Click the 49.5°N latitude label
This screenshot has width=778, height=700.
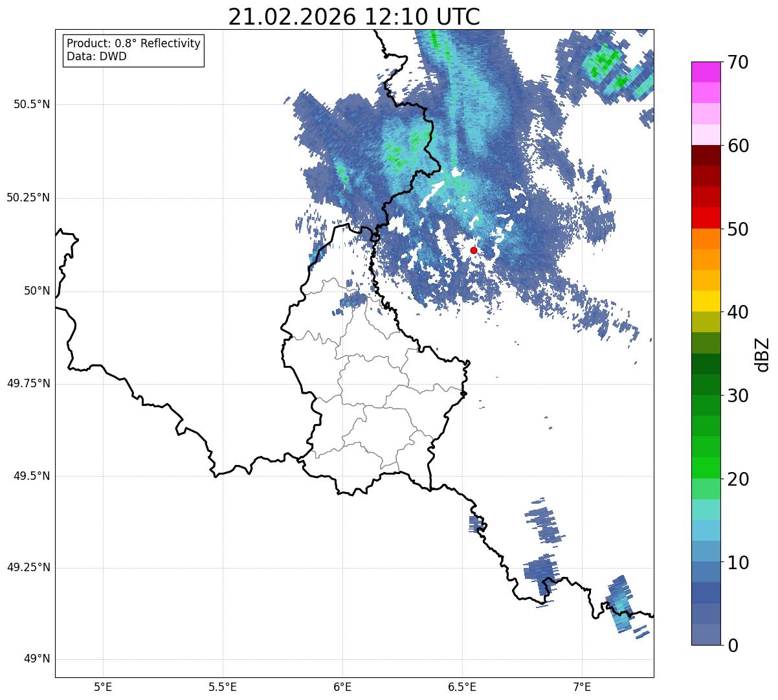click(32, 476)
